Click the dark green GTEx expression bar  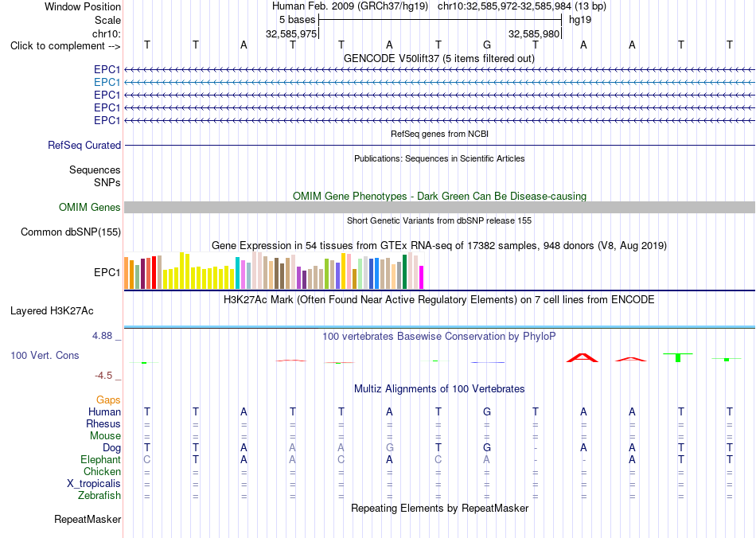(404, 272)
